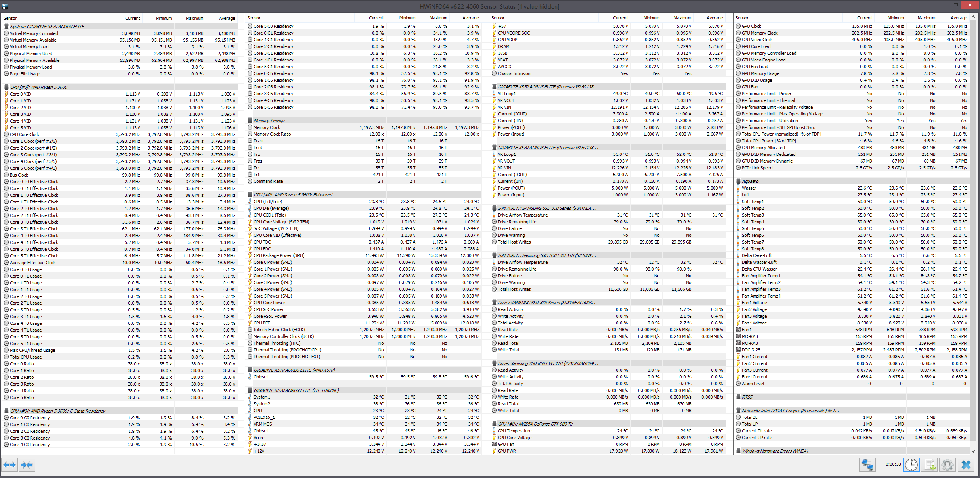This screenshot has height=478, width=980.
Task: Click the expand panels arrows button
Action: (10, 465)
